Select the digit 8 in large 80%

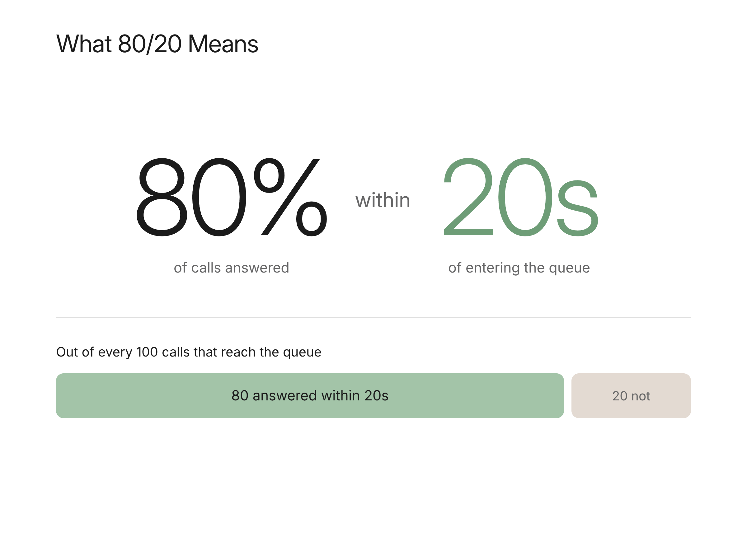162,197
